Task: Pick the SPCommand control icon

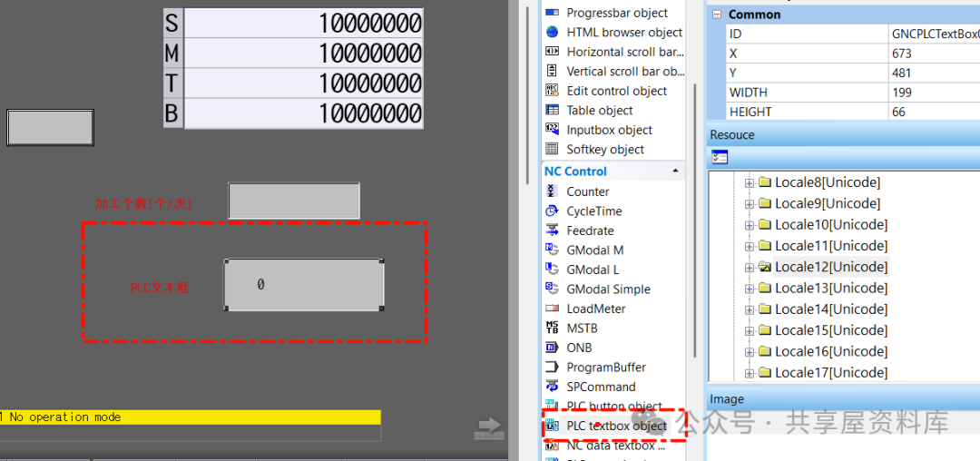Action: coord(552,387)
